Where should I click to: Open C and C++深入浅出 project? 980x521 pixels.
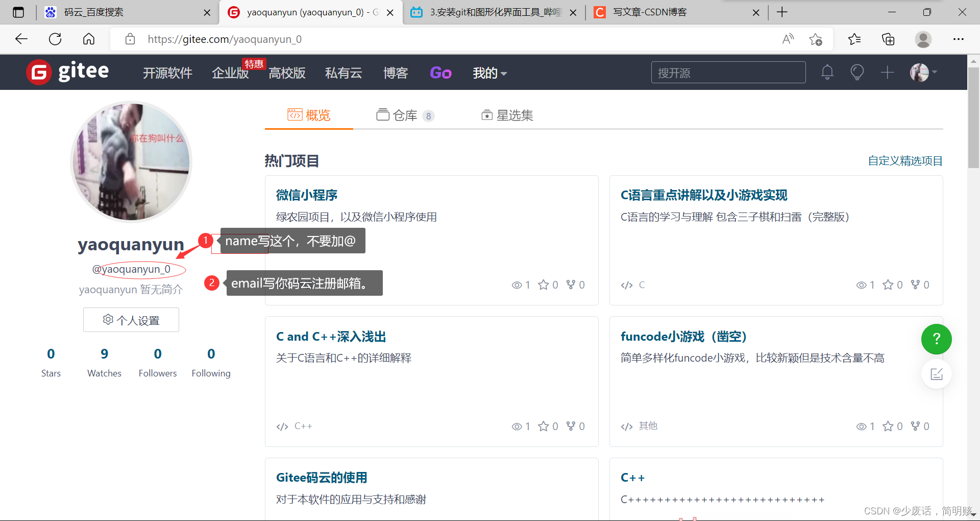(x=331, y=337)
